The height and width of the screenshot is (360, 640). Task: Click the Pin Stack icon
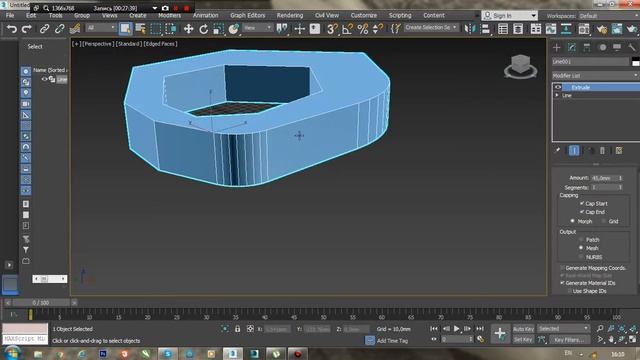(558, 150)
